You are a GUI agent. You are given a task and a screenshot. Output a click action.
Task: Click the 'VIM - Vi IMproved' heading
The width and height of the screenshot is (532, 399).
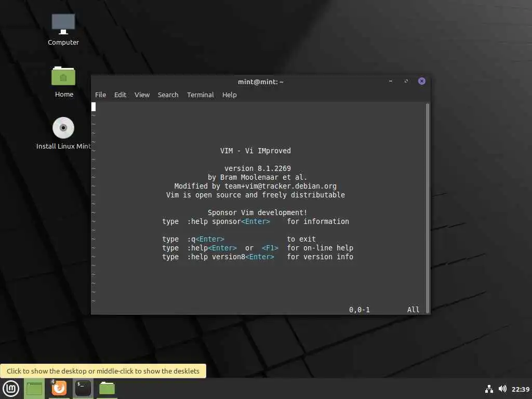pos(255,151)
